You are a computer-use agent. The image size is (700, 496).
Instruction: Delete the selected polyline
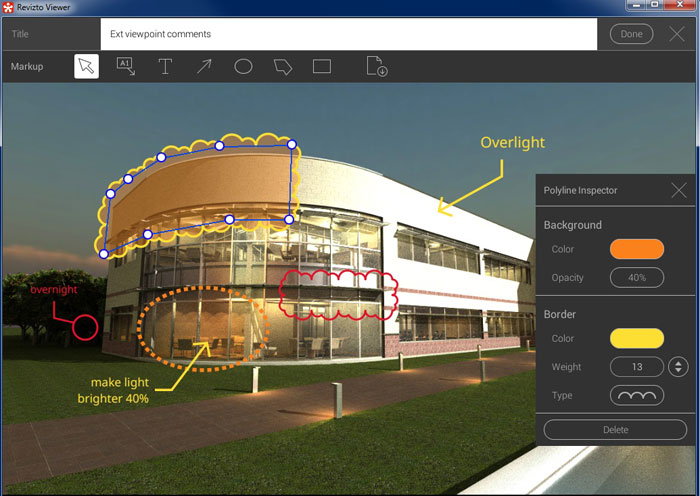click(x=615, y=430)
